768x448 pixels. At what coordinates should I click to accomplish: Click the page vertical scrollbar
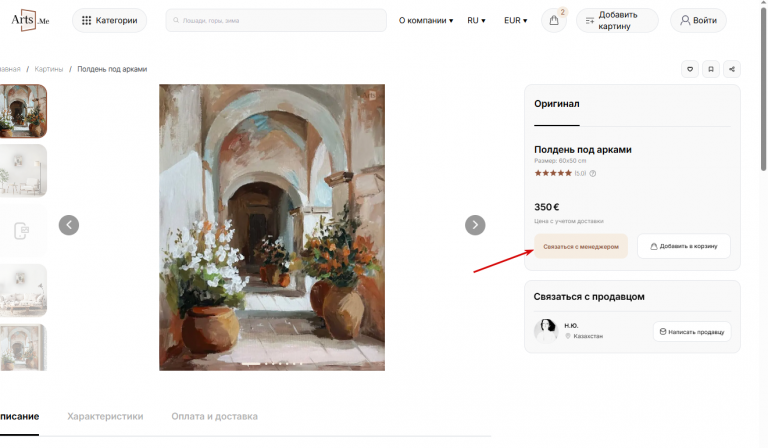764,88
